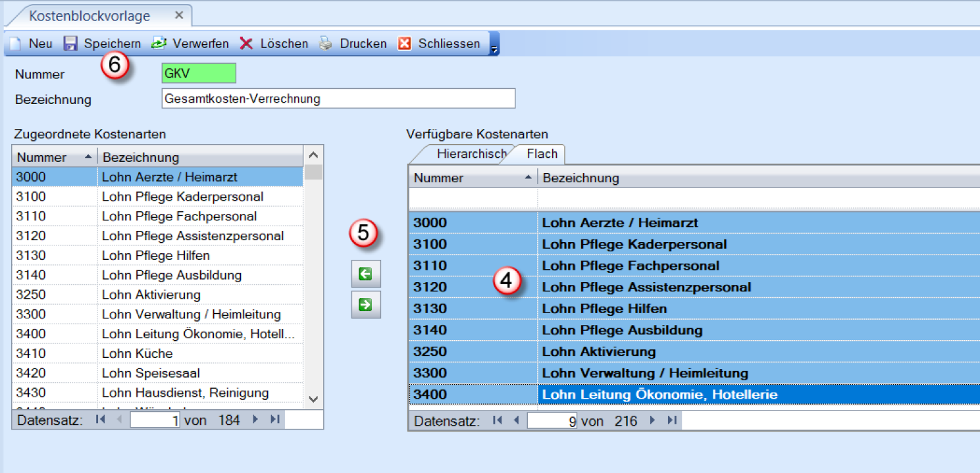Select assigned row Lohn Pflege Fachpersonal
Image resolution: width=980 pixels, height=473 pixels.
pyautogui.click(x=158, y=216)
